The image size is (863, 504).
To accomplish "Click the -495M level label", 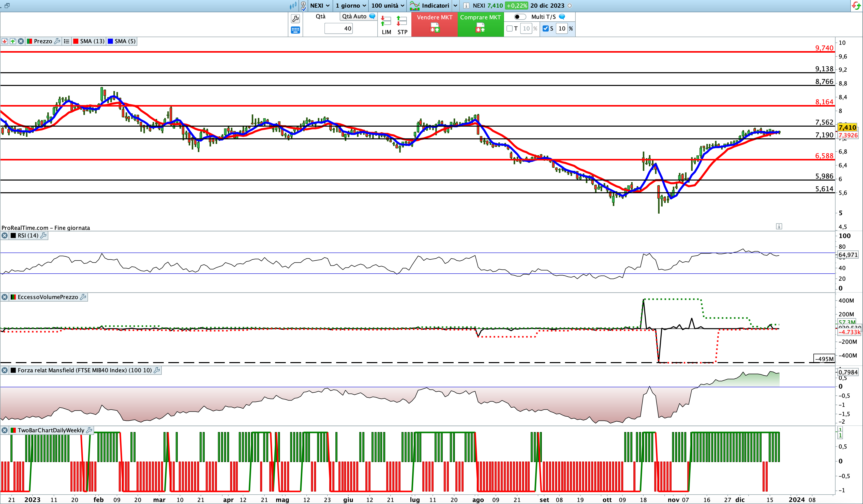I will coord(824,359).
